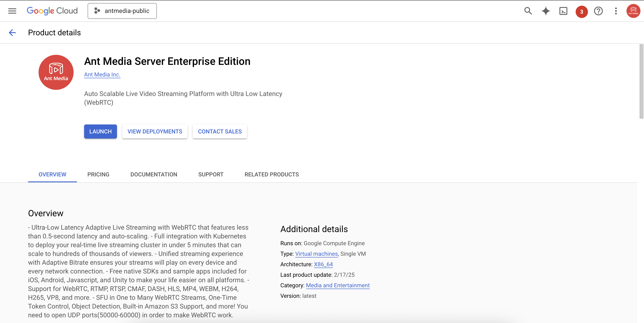Viewport: 644px width, 323px height.
Task: Switch to the OVERVIEW tab
Action: pos(52,174)
